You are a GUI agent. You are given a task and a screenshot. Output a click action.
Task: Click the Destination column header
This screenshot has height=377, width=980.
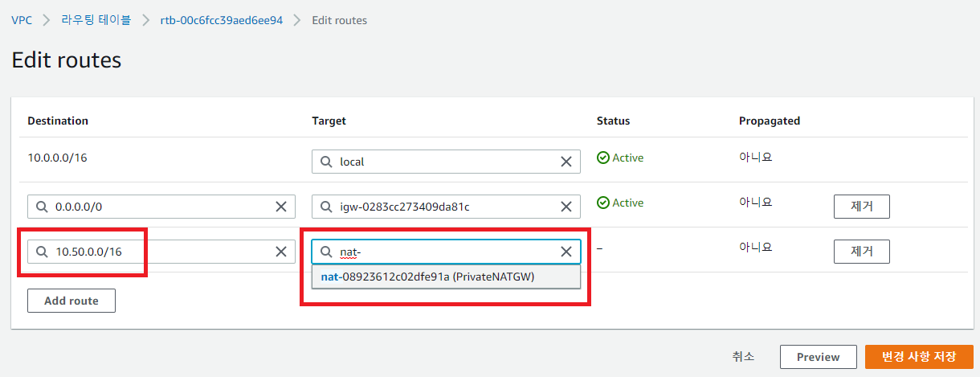(58, 121)
